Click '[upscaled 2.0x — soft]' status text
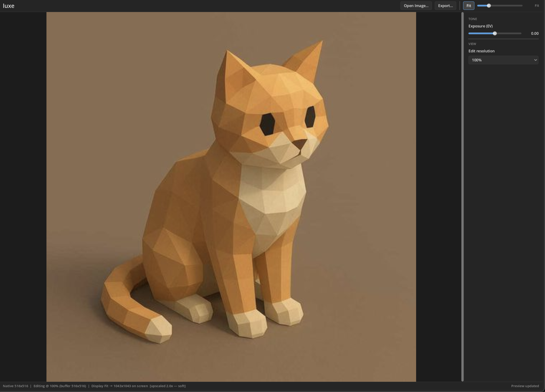Screen dimensions: 545x392 168,386
